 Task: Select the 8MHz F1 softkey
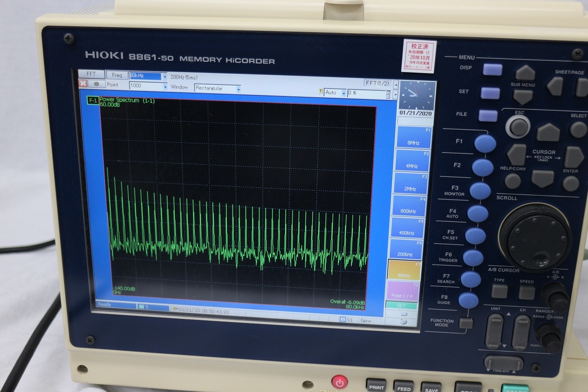[414, 137]
